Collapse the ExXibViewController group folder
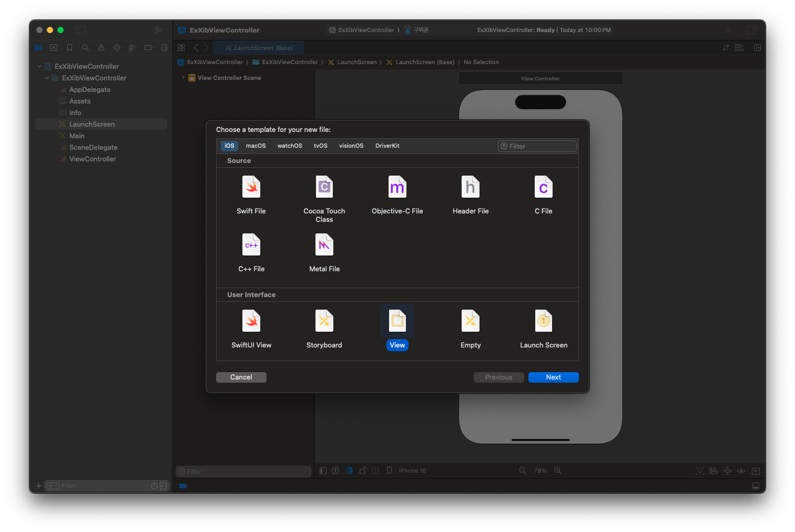The height and width of the screenshot is (532, 795). [46, 78]
